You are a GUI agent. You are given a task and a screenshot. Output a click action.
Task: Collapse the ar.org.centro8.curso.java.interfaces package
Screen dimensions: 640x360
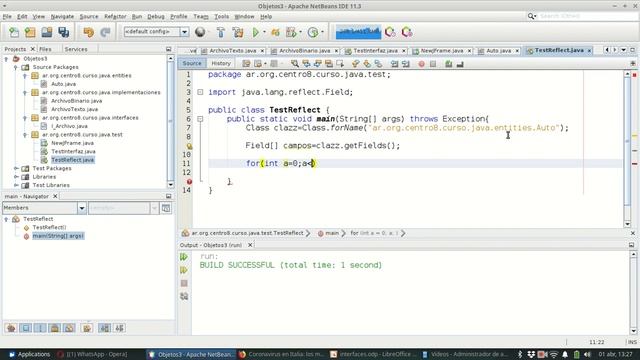point(25,118)
